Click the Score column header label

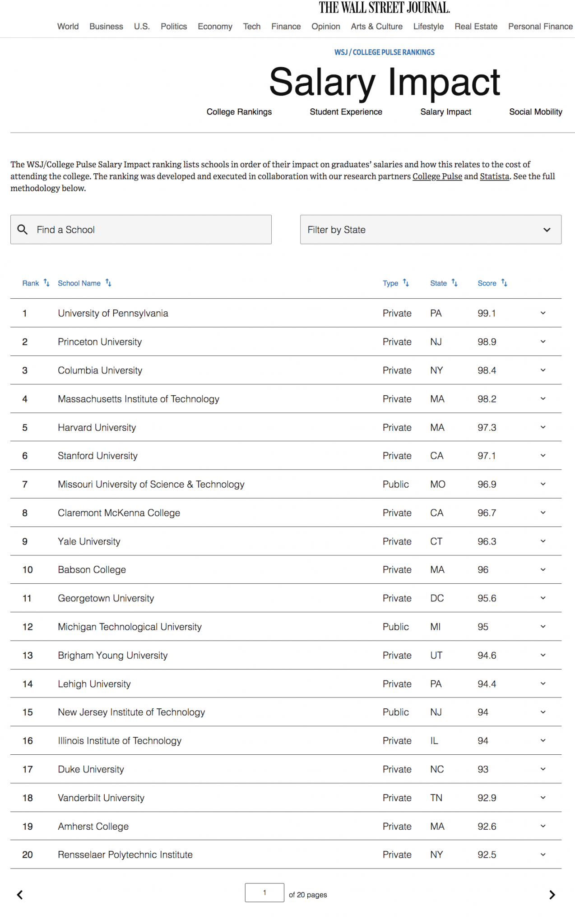click(x=487, y=283)
